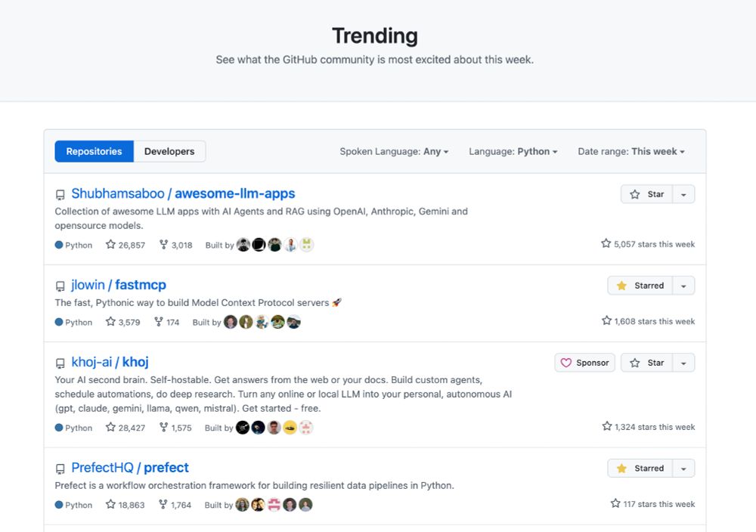This screenshot has width=756, height=532.
Task: Click "1,324 stars this week" text
Action: click(649, 426)
